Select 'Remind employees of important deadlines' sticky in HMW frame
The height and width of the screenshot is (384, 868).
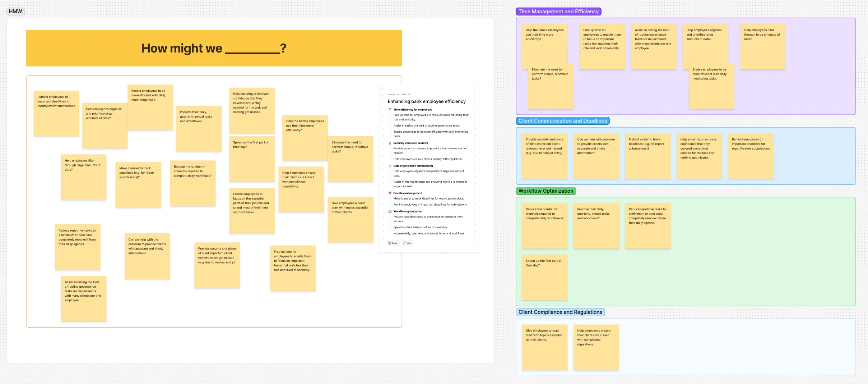click(56, 113)
